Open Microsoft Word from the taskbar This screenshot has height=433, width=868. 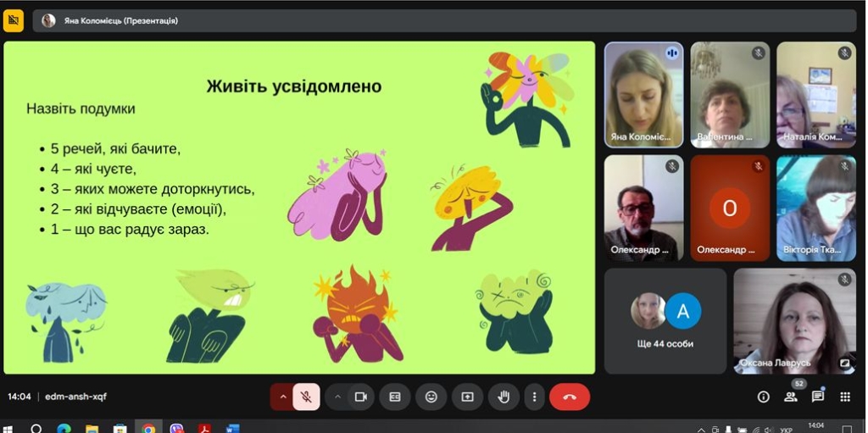pos(232,428)
